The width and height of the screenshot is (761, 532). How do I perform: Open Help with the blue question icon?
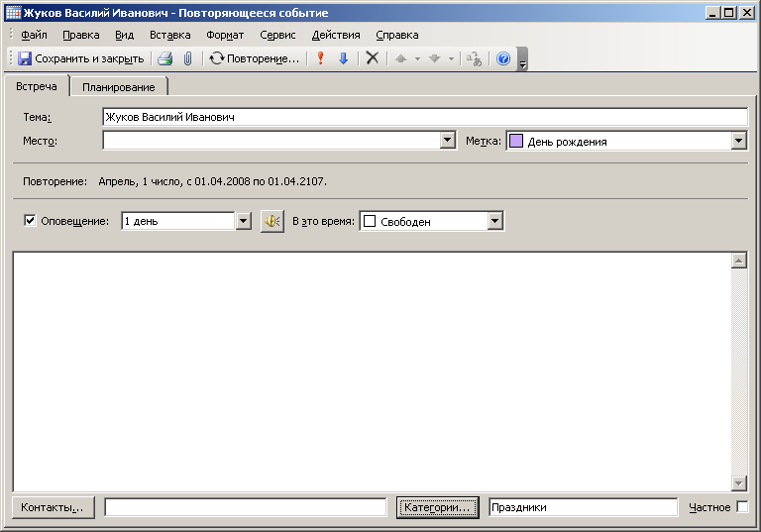(503, 58)
